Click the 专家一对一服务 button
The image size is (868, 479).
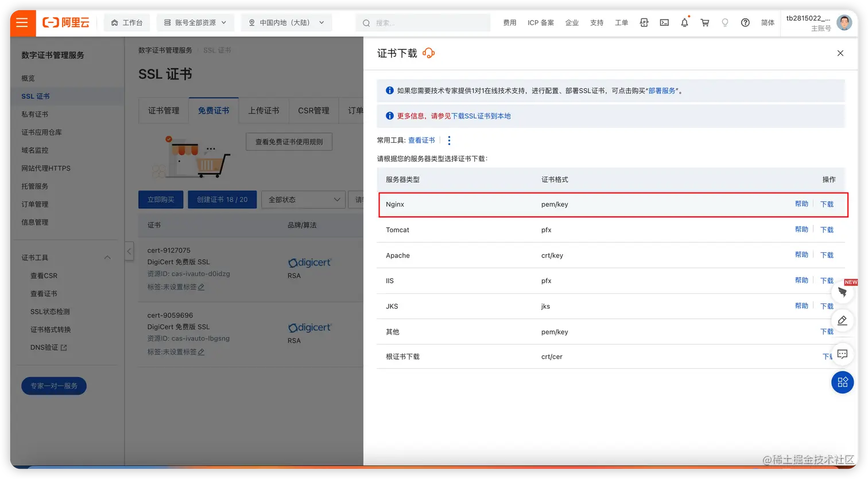click(54, 386)
